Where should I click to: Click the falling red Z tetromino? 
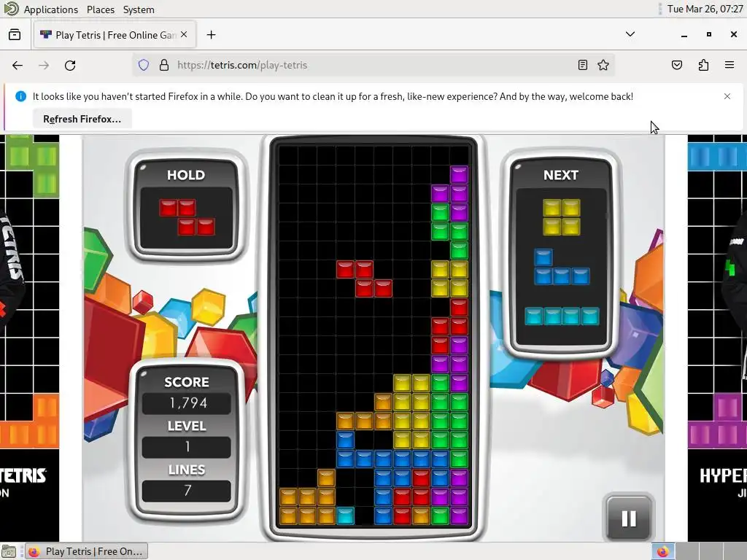click(365, 279)
